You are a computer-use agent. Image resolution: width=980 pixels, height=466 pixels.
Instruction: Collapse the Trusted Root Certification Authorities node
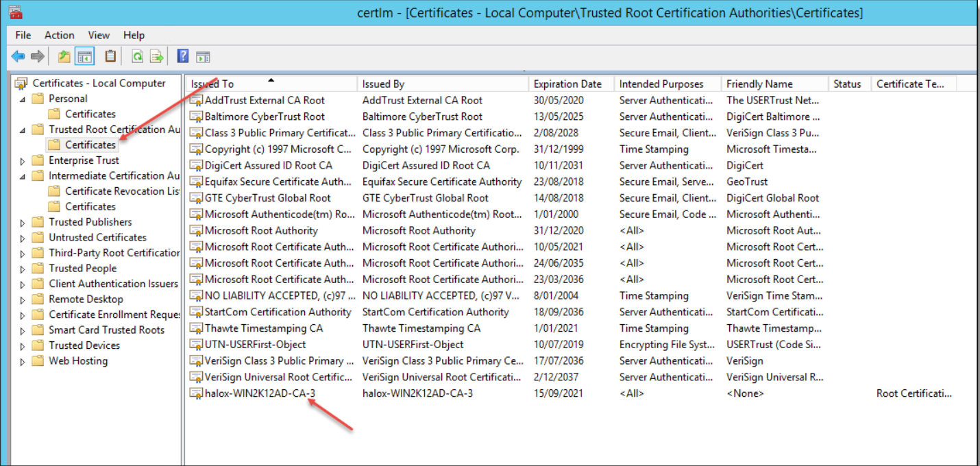pyautogui.click(x=23, y=130)
